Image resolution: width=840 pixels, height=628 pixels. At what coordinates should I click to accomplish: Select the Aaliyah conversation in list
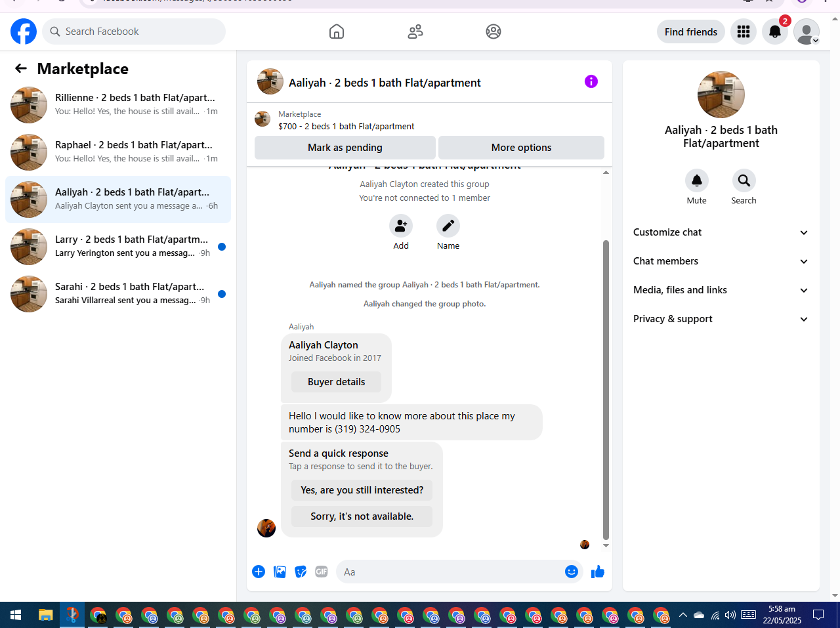click(x=118, y=199)
